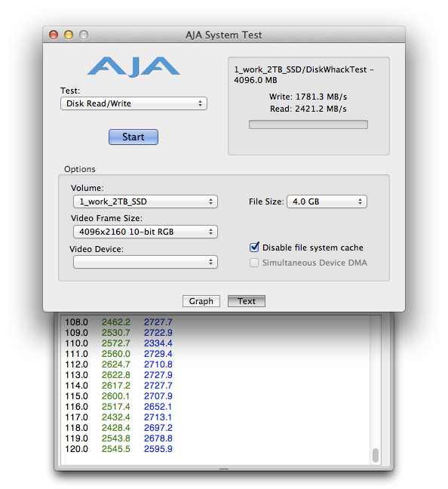
Task: Open the File Size dropdown 4.0 GB
Action: click(x=327, y=201)
